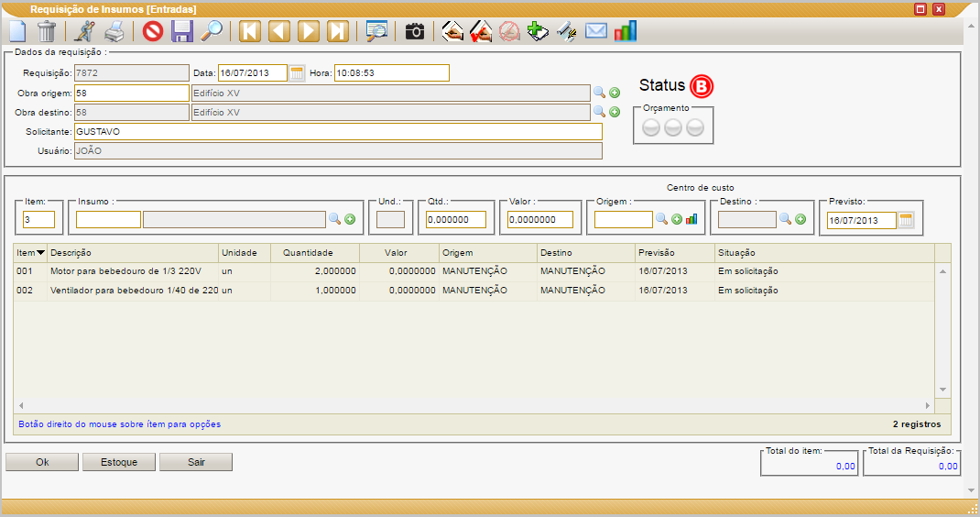Click the grid's vertical scrollbar down arrow
The height and width of the screenshot is (517, 980).
(942, 390)
